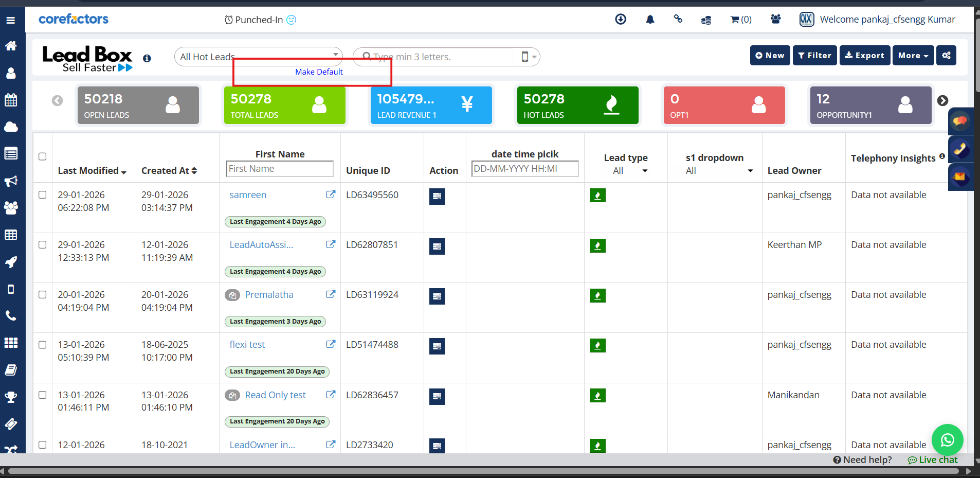Open the trophy sidebar icon
Viewport: 980px width, 478px height.
(11, 397)
